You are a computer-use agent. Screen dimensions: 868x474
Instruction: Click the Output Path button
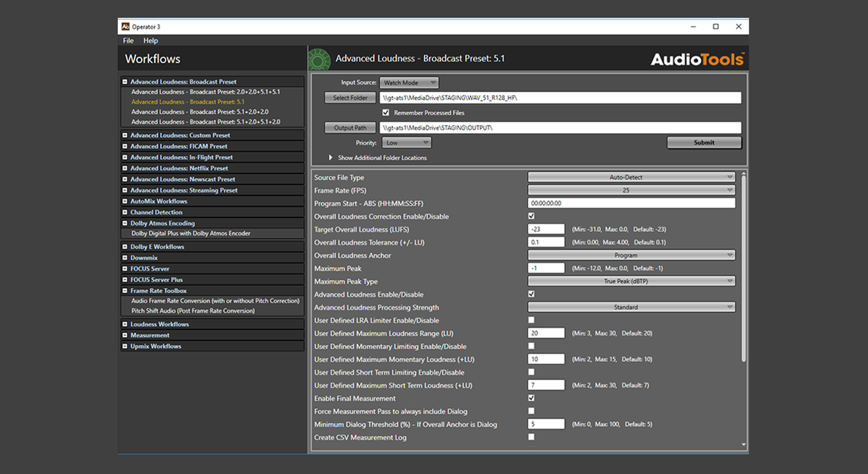click(350, 127)
